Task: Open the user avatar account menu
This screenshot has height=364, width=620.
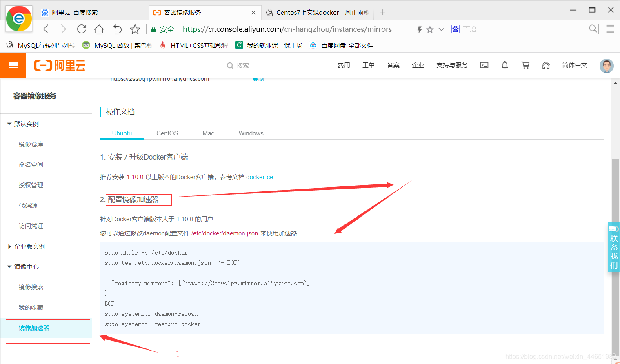Action: coord(607,66)
